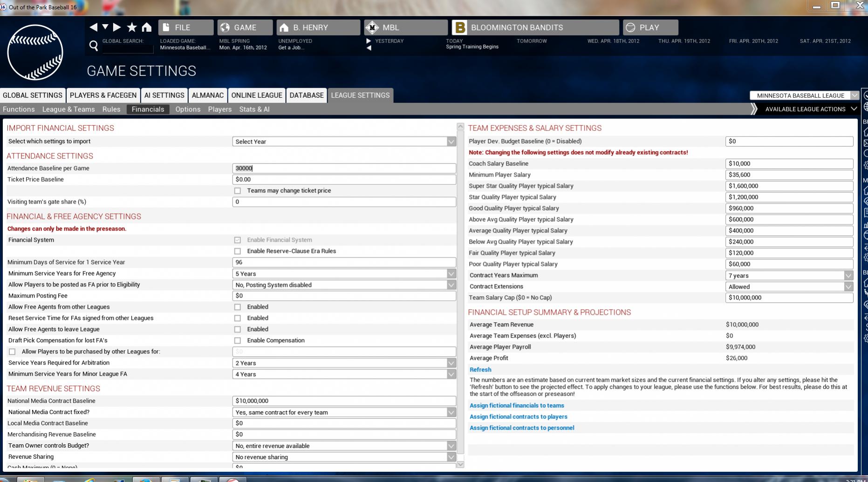The image size is (868, 482).
Task: Open the Select Year import dropdown
Action: coord(344,142)
